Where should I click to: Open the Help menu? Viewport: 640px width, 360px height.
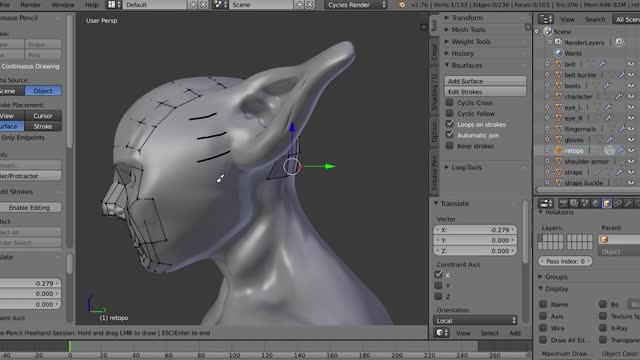91,5
